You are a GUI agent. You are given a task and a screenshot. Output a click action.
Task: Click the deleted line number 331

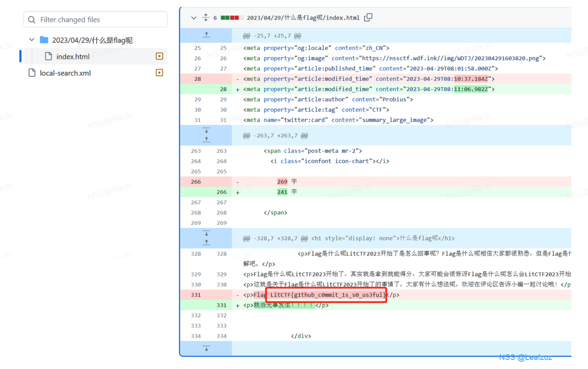pyautogui.click(x=196, y=295)
